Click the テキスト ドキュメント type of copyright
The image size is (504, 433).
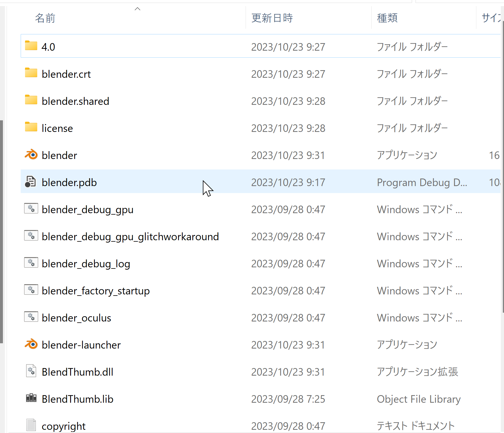pyautogui.click(x=416, y=426)
